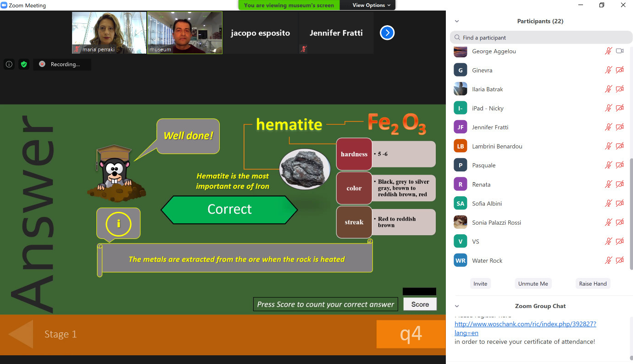Click Jennifer Fratti's video off icon

click(620, 127)
